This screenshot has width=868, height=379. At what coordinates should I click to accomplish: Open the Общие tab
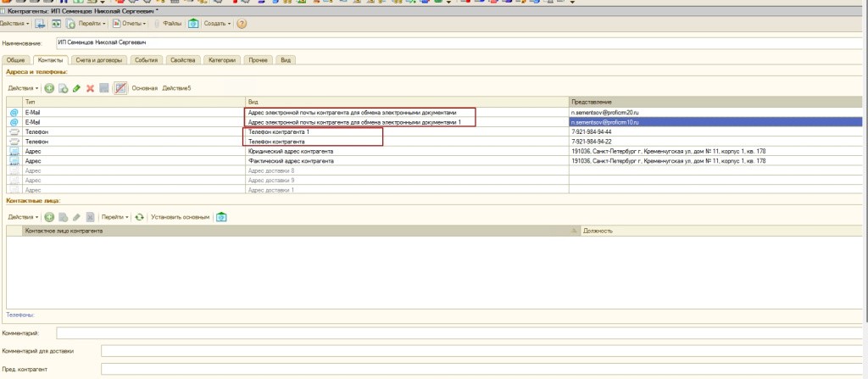[x=15, y=60]
